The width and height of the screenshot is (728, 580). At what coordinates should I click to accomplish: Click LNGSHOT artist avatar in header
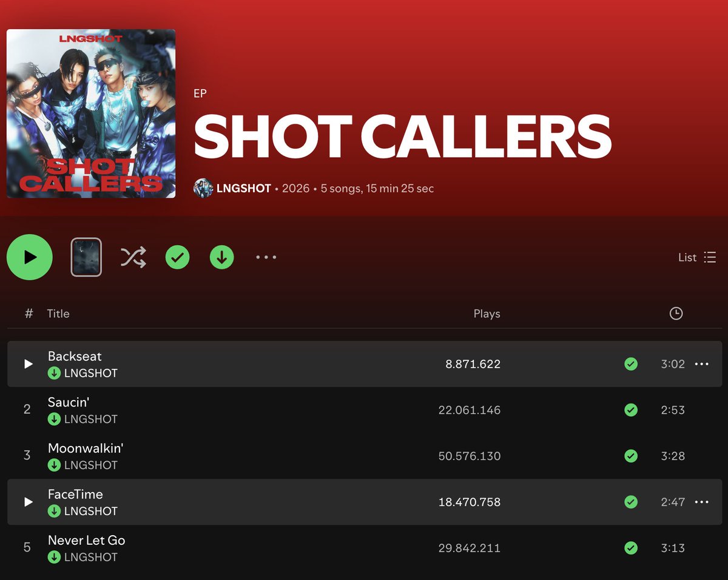(203, 188)
